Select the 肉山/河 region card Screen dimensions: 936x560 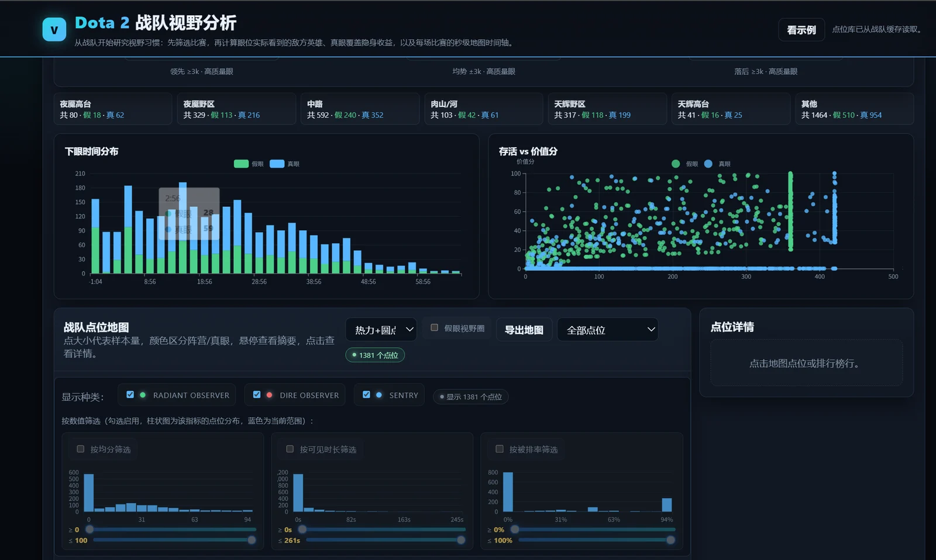tap(484, 109)
